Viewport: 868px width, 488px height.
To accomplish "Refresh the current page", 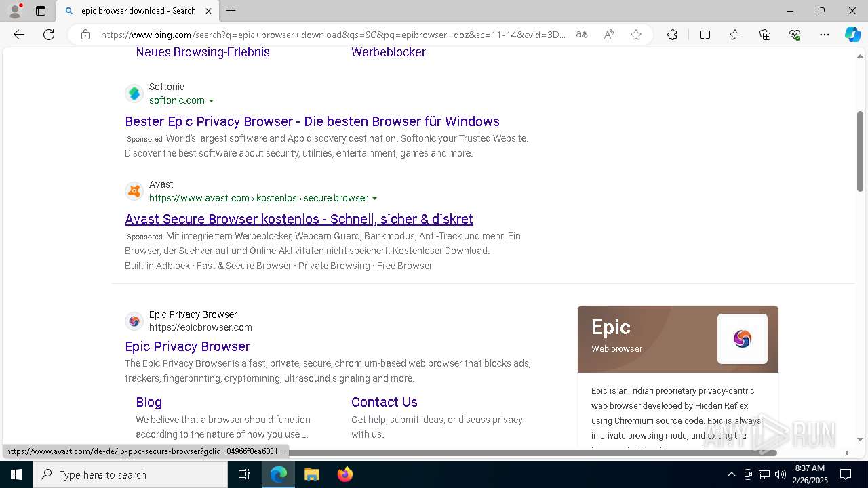I will pos(49,35).
